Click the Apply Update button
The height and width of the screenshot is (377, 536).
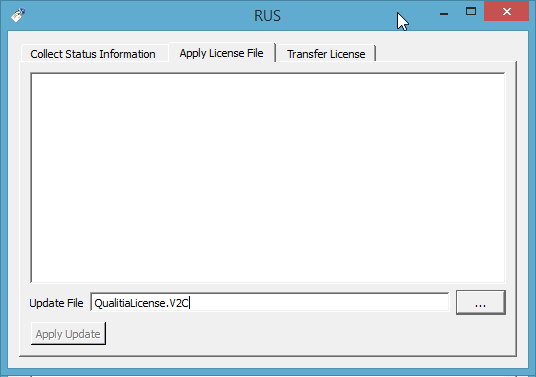68,334
